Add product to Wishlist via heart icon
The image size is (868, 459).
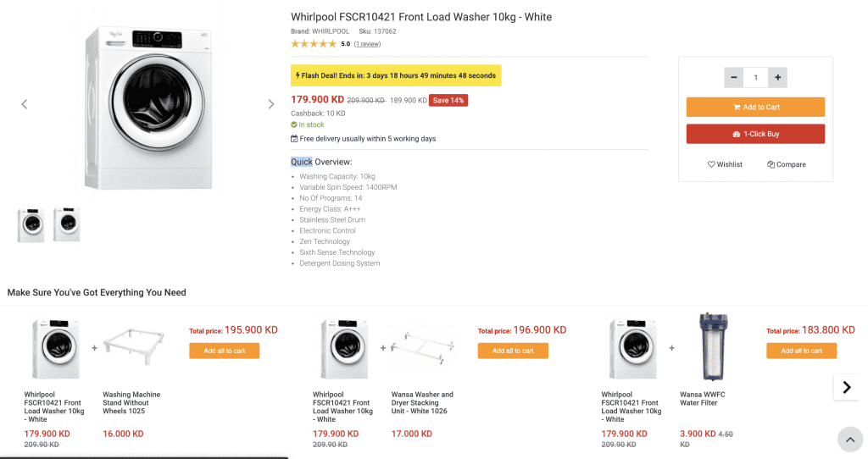coord(712,164)
